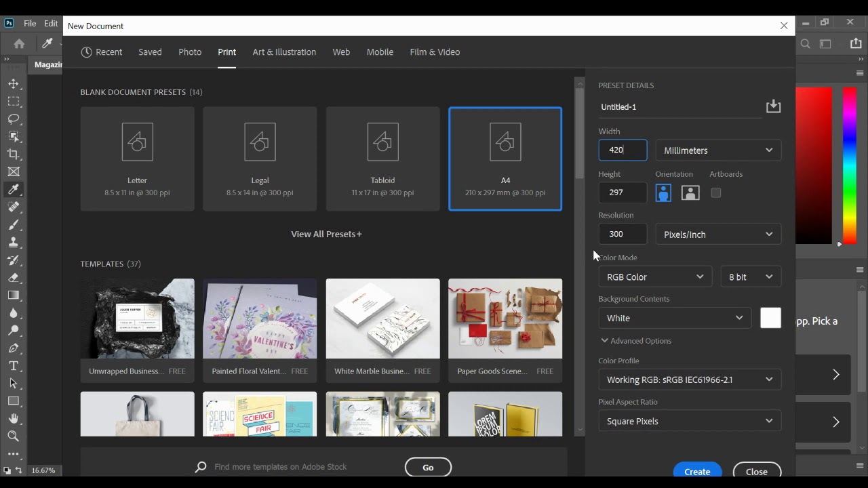The height and width of the screenshot is (488, 868).
Task: Select the Legal preset
Action: coord(260,159)
